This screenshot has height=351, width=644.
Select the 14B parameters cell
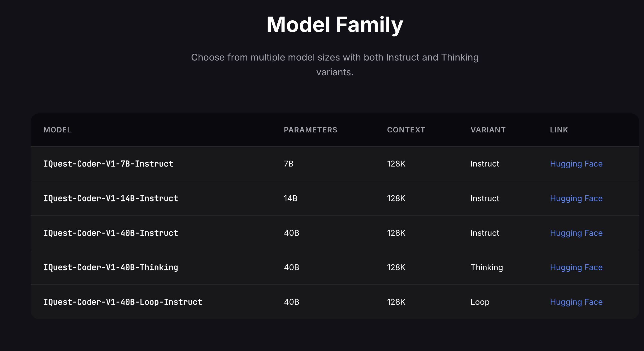click(x=291, y=198)
